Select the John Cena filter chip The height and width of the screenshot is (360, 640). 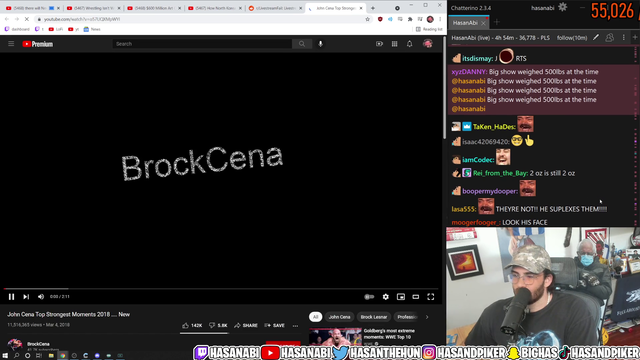tap(339, 317)
